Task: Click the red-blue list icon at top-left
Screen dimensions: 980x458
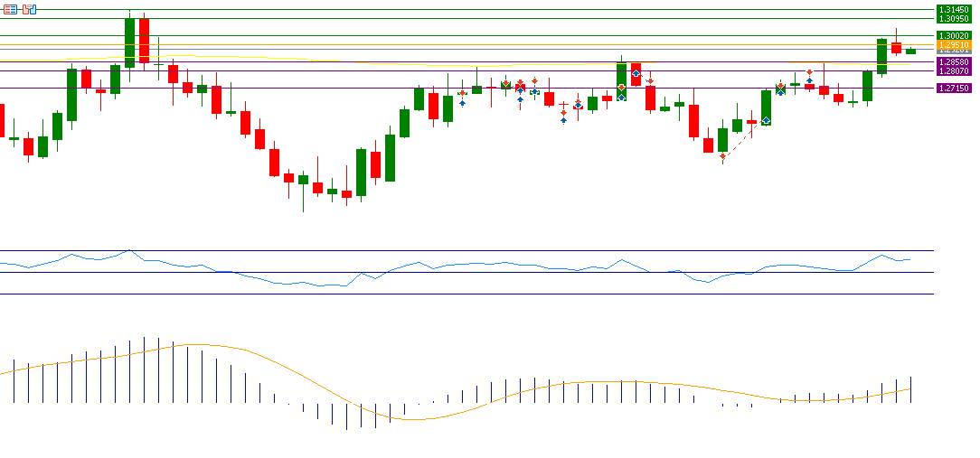Action: pyautogui.click(x=10, y=9)
